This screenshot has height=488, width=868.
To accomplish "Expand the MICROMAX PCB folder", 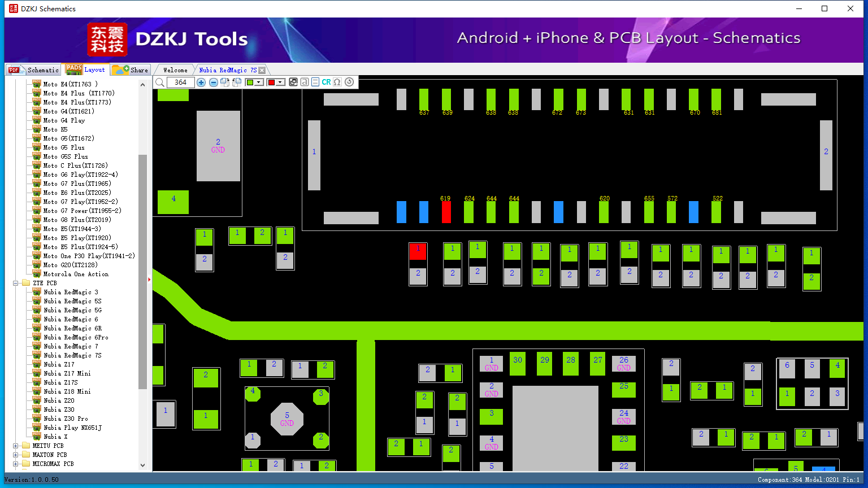I will coord(16,464).
